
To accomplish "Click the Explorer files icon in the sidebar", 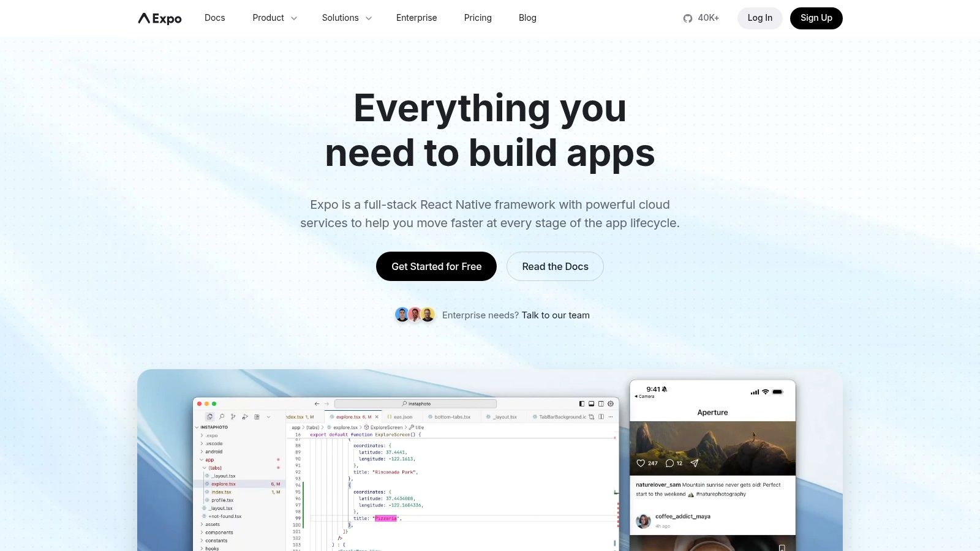I will pyautogui.click(x=209, y=417).
